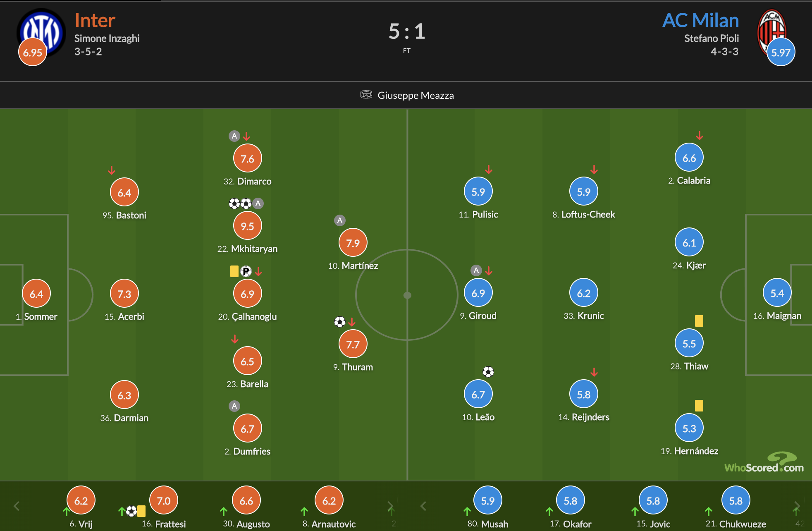812x531 pixels.
Task: Show next Inter substitutes with right chevron
Action: [x=390, y=506]
